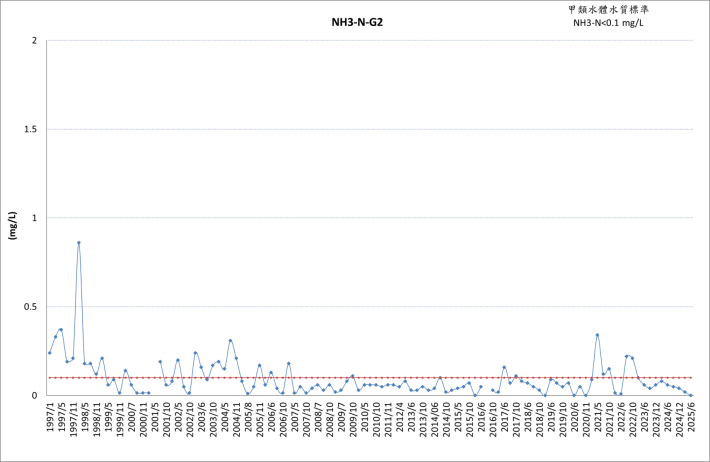The width and height of the screenshot is (710, 462).
Task: Click the x-axis label 2011/11
Action: (389, 420)
